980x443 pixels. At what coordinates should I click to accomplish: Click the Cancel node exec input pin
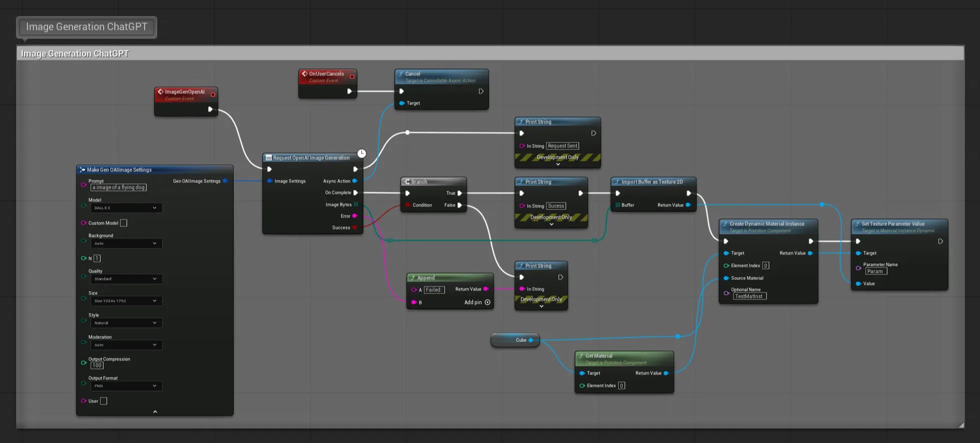(401, 91)
